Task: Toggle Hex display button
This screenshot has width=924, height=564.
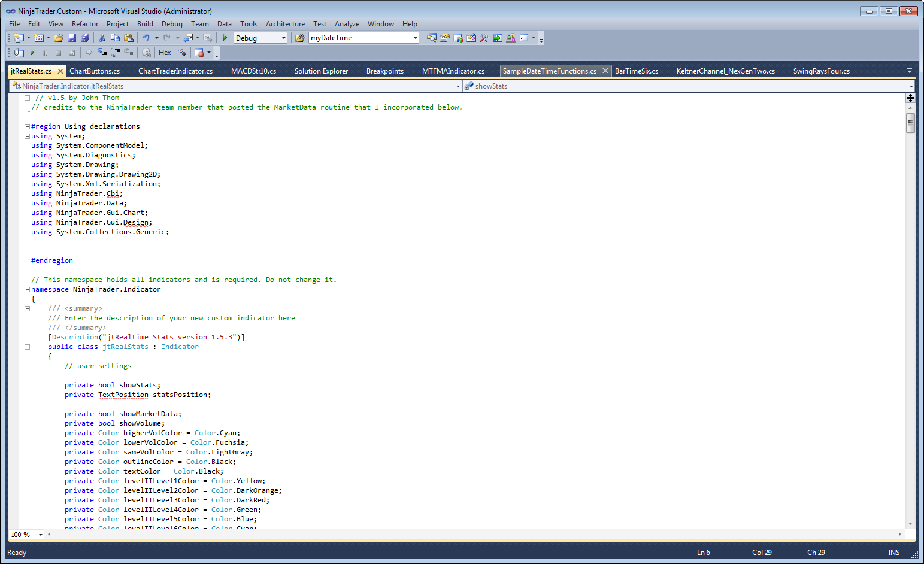Action: pyautogui.click(x=165, y=53)
